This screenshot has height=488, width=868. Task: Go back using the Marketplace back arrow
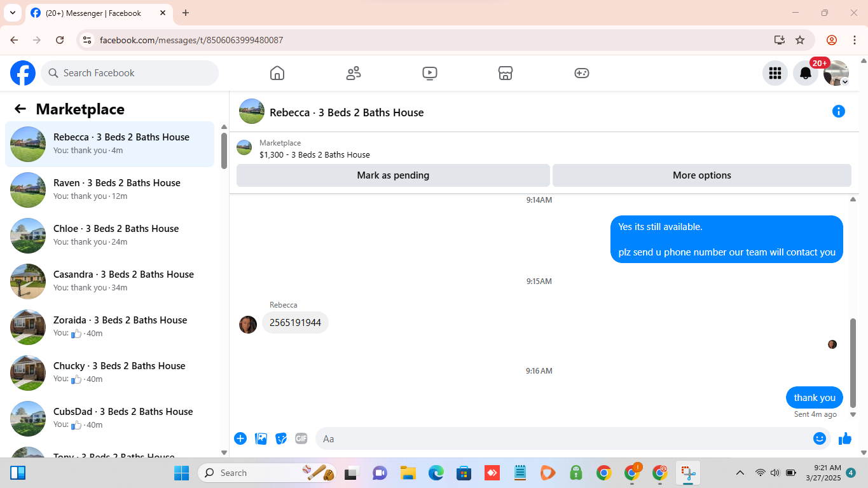pos(20,109)
